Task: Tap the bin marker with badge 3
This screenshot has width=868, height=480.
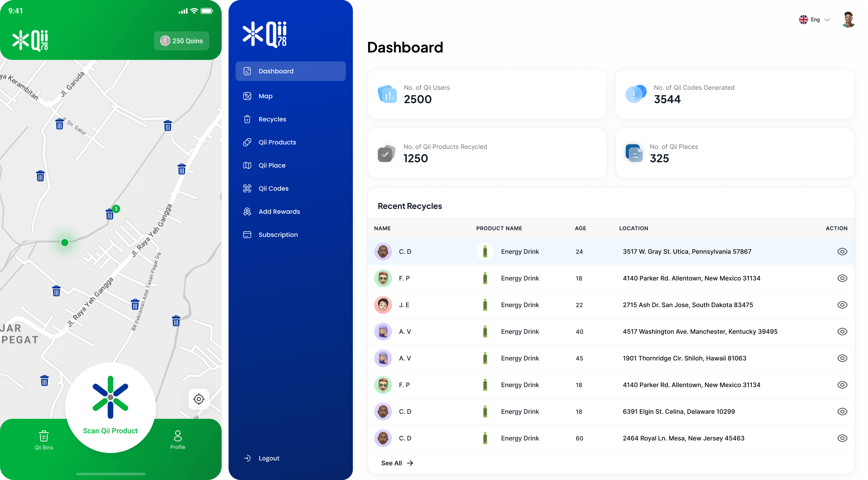Action: 110,214
